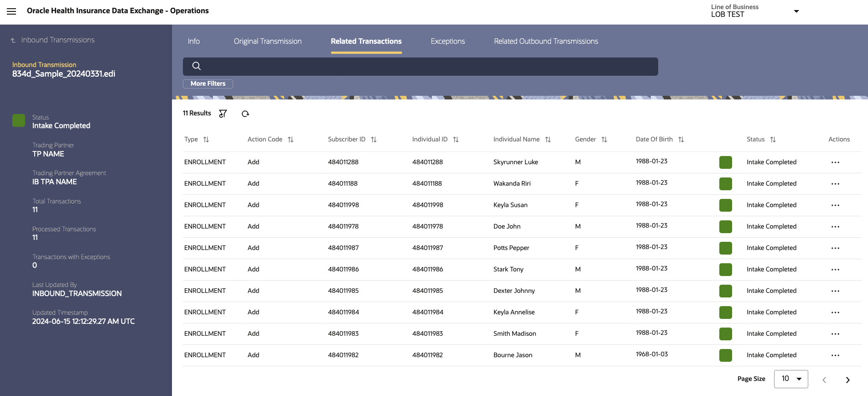Open actions menu for Bourne Jason row
The height and width of the screenshot is (396, 868).
[x=835, y=355]
